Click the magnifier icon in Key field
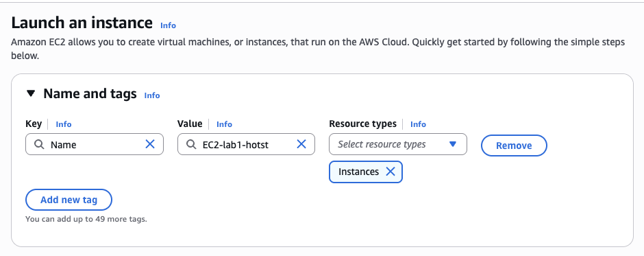The height and width of the screenshot is (256, 644). point(39,144)
